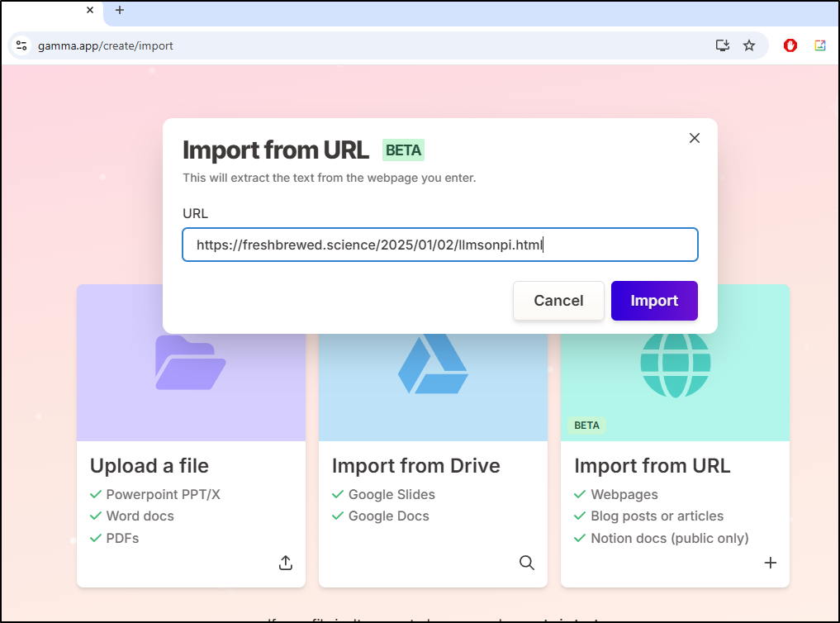Close the Import from URL dialog

695,138
